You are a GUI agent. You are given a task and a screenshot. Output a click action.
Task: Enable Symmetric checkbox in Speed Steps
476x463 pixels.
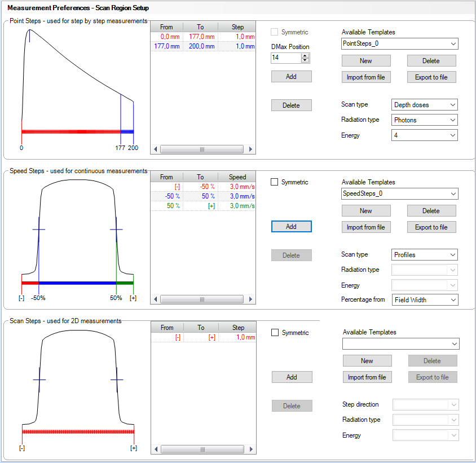pyautogui.click(x=275, y=182)
